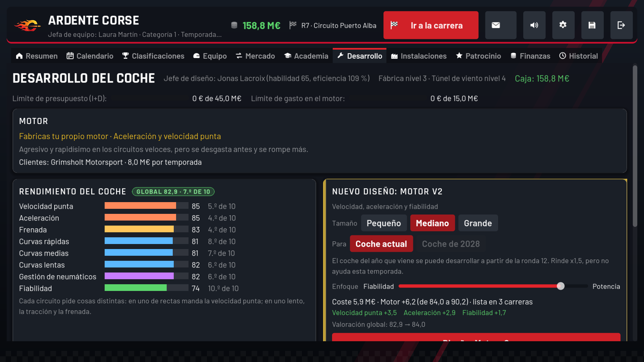Save game with the floppy disk icon

click(x=592, y=25)
